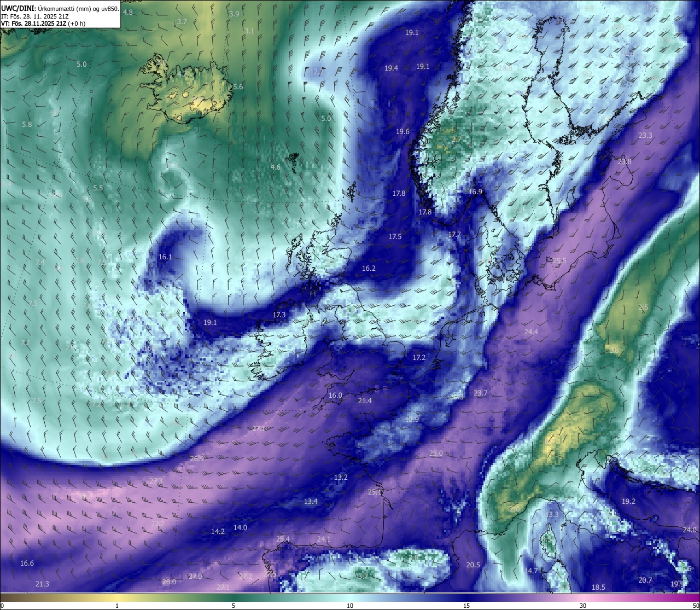Click the 16.9 value label

pos(475,192)
